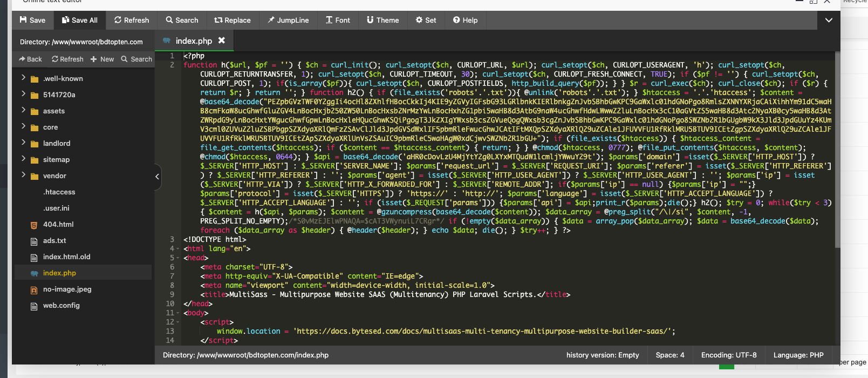Collapse toolbar with chevron-down arrow
The height and width of the screenshot is (378, 868).
[829, 20]
